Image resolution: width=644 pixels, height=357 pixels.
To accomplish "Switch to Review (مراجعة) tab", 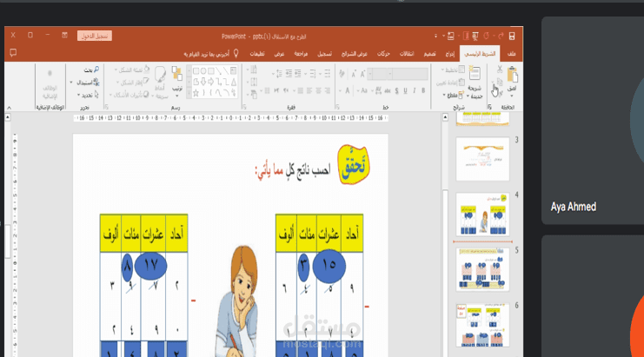I will pos(301,54).
